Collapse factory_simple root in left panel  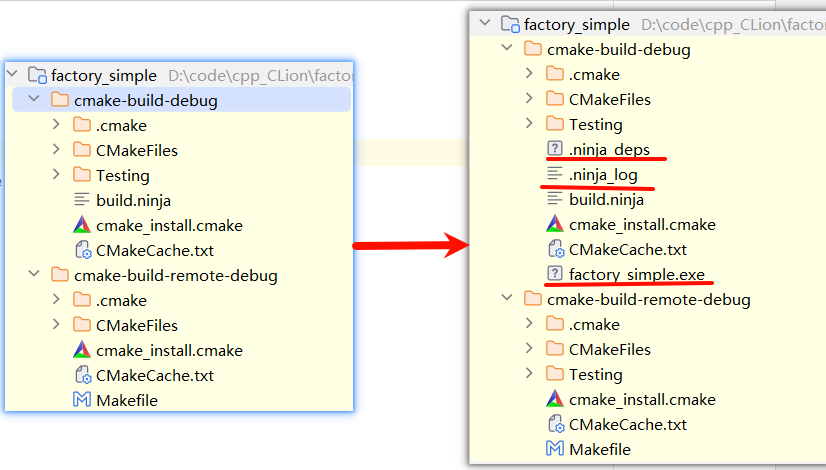click(13, 74)
